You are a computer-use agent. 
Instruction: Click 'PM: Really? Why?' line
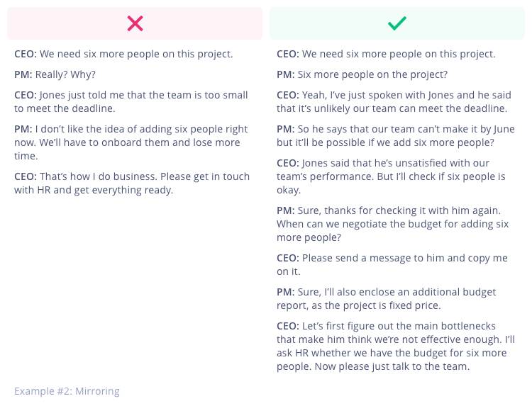tap(55, 74)
